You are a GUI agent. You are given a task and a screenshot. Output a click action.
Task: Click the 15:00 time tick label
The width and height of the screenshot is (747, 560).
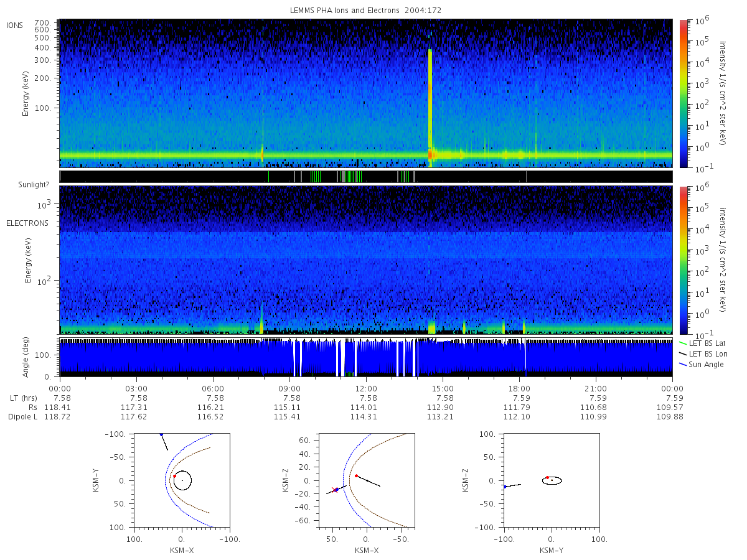443,388
